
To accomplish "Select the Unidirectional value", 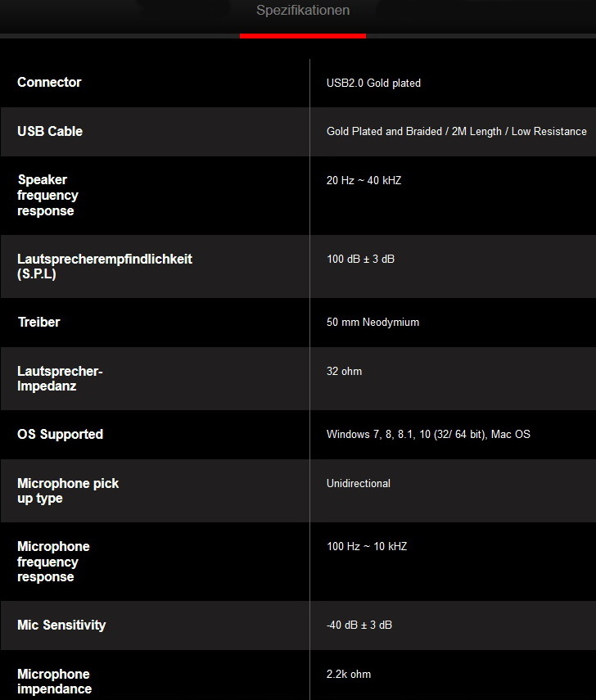I will click(x=359, y=483).
